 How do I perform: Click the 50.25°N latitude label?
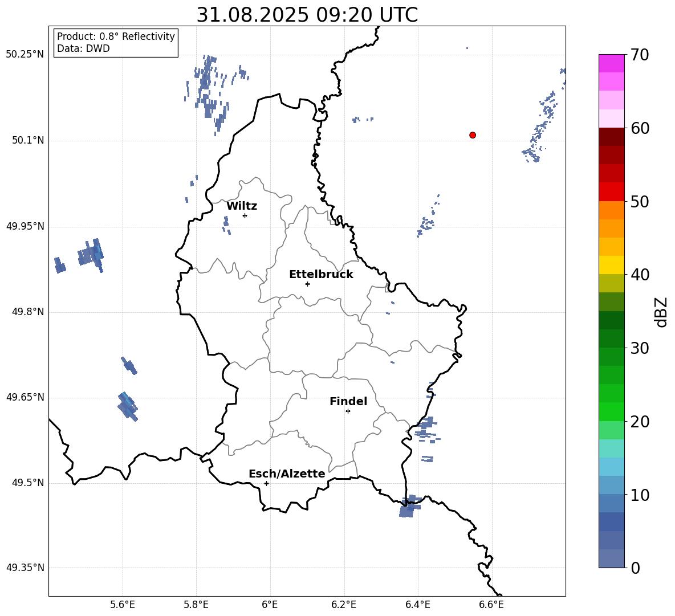coord(25,55)
